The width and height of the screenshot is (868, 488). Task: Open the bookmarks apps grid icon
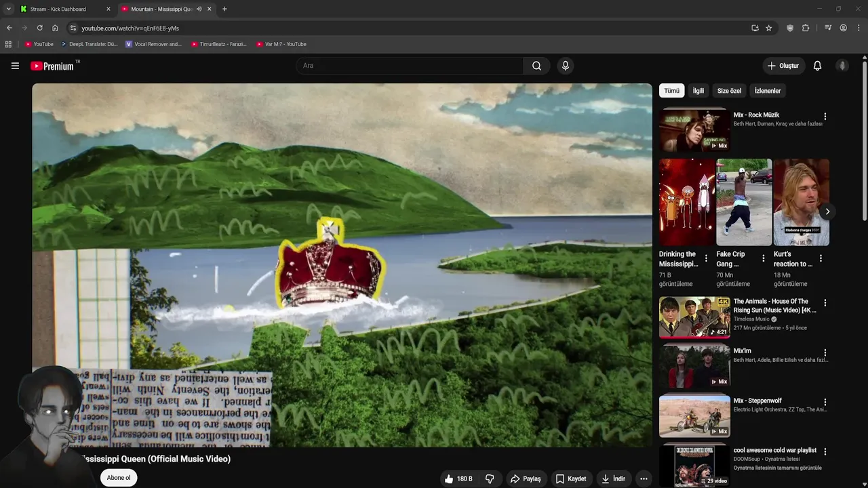8,44
